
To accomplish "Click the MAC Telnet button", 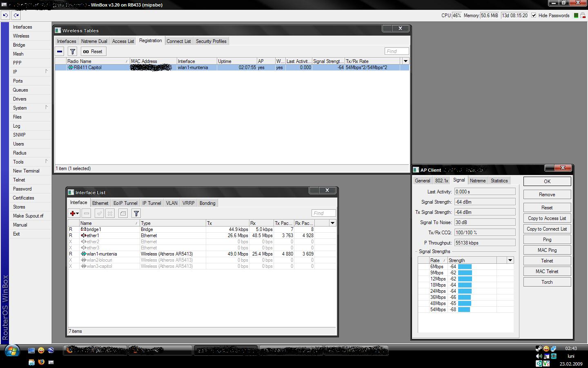I will 547,272.
